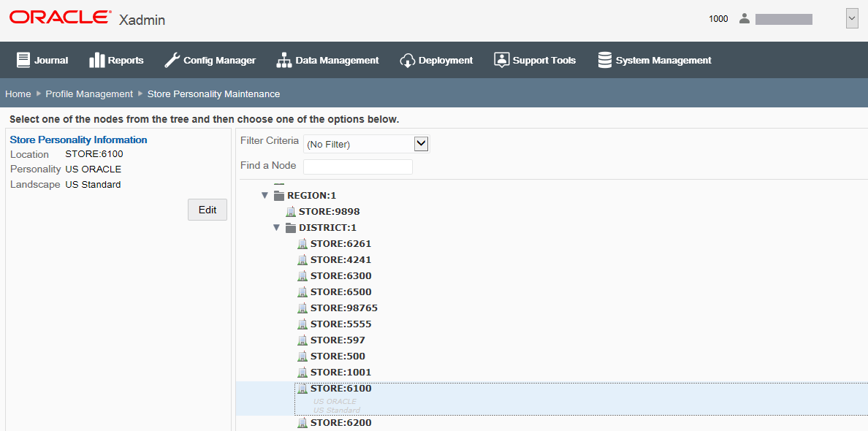Screen dimensions: 868x431
Task: Click the Landscape value US Standard in panel
Action: (x=93, y=184)
